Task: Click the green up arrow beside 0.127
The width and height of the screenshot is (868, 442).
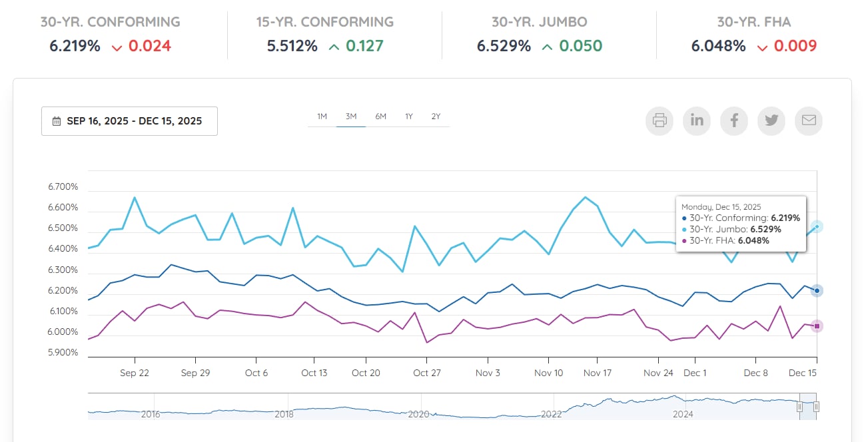Action: 334,47
